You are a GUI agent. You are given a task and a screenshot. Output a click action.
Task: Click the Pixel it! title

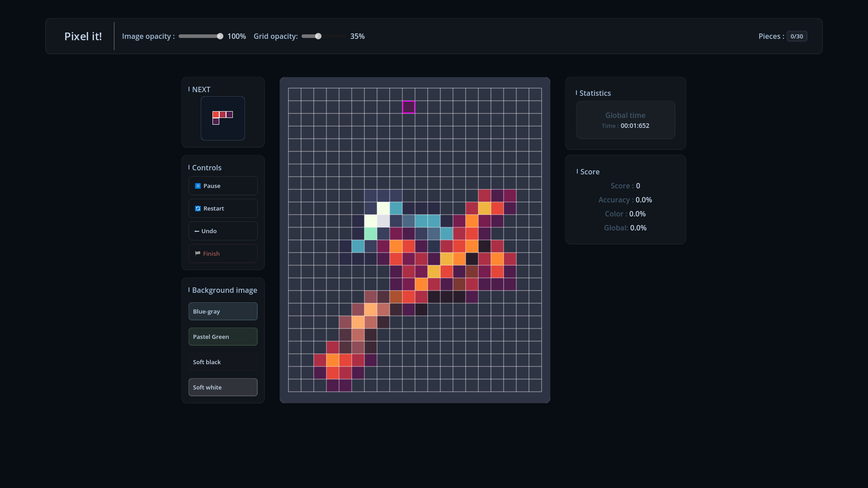click(x=83, y=36)
